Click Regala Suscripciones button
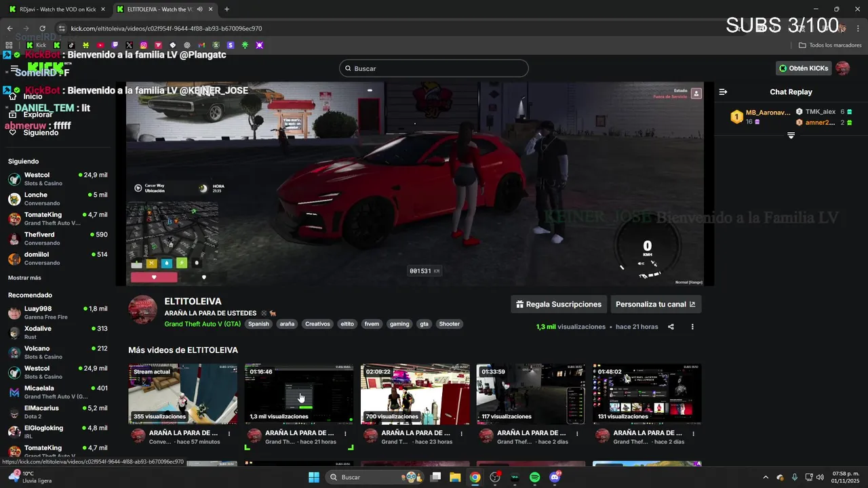868x488 pixels. point(559,304)
